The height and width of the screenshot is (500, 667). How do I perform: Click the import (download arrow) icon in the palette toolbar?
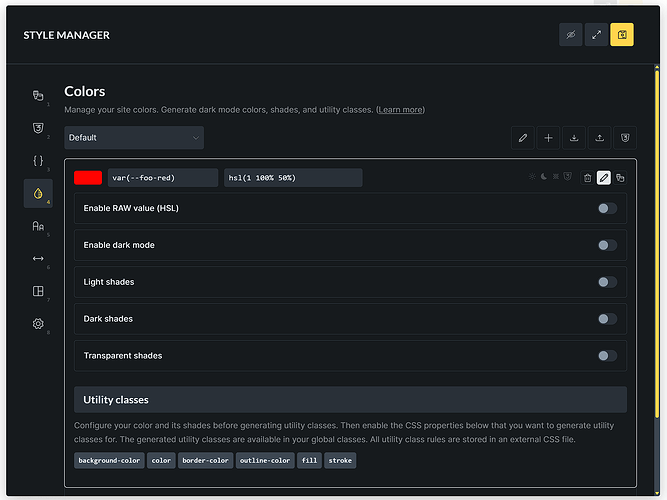[574, 137]
